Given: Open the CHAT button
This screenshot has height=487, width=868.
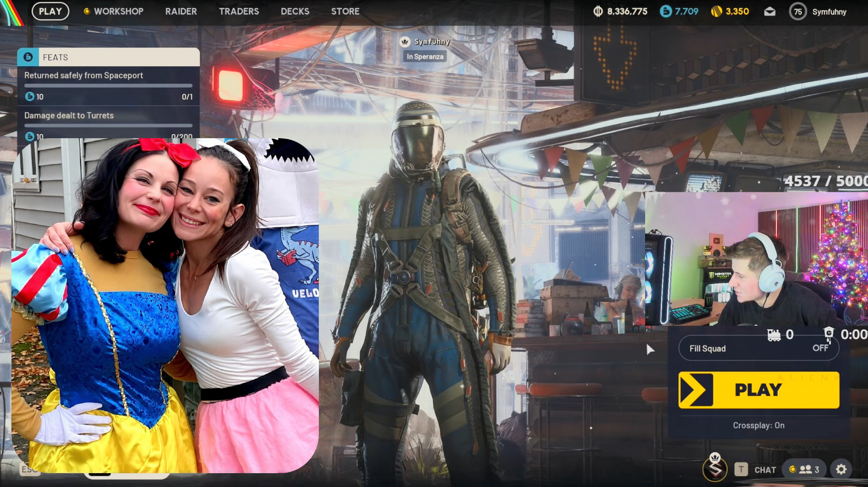Looking at the screenshot, I should [x=765, y=470].
